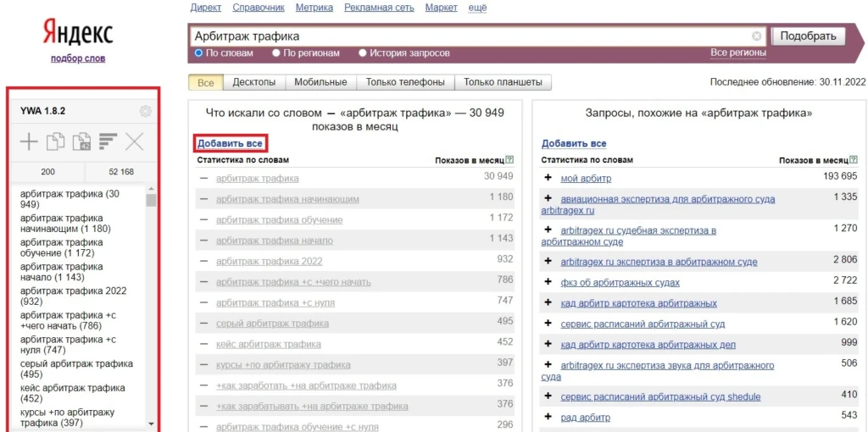Switch to the 'Десктопы' tab

tap(254, 82)
